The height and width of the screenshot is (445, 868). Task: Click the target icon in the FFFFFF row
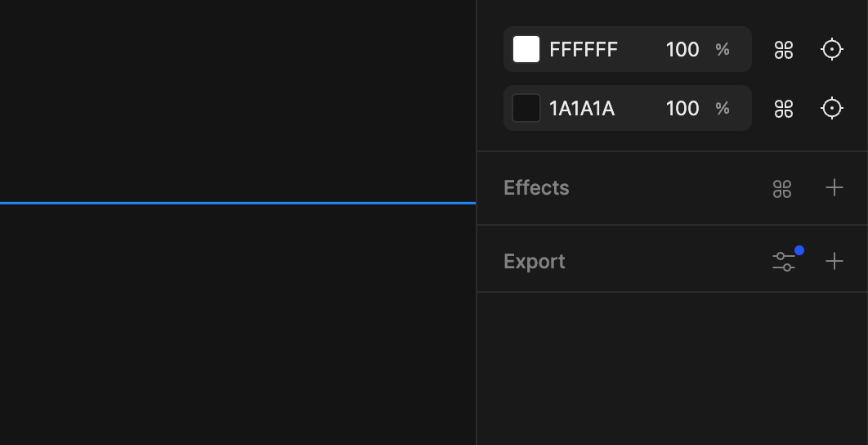[832, 49]
